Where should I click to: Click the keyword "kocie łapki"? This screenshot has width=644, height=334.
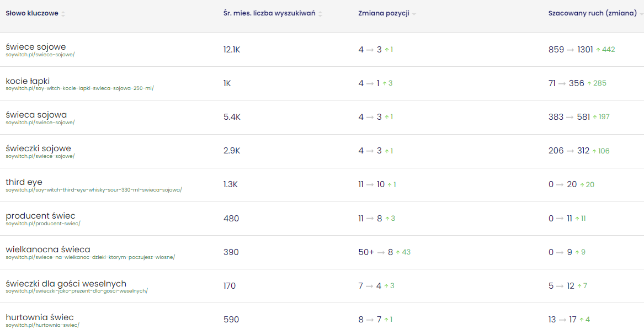tap(28, 81)
